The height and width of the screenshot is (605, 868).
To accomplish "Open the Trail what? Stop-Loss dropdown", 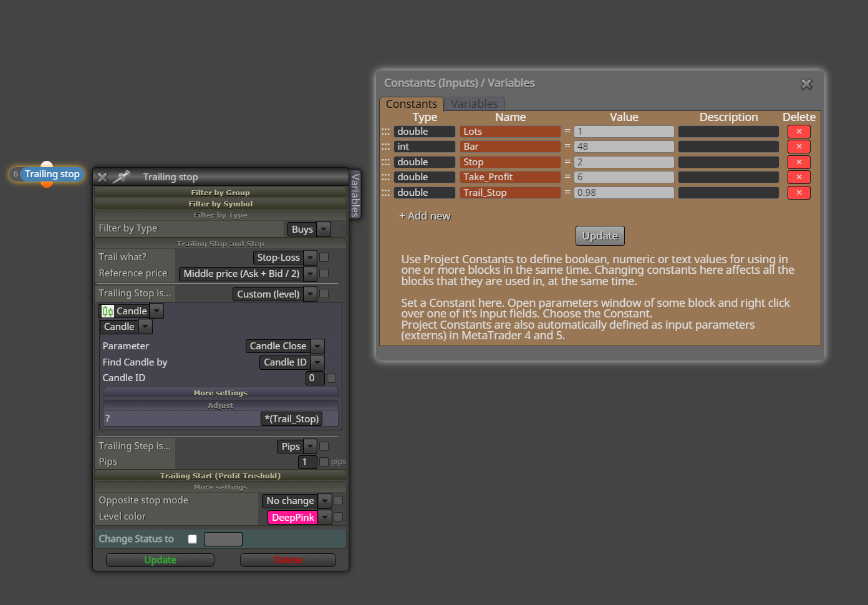I will 285,258.
